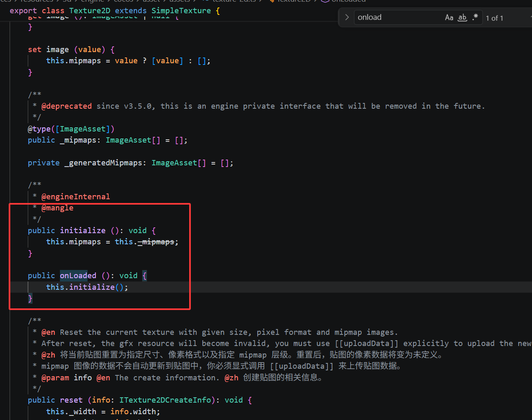Click the "ITexture2DCreateInfo" type
532x420 pixels.
pyautogui.click(x=165, y=400)
